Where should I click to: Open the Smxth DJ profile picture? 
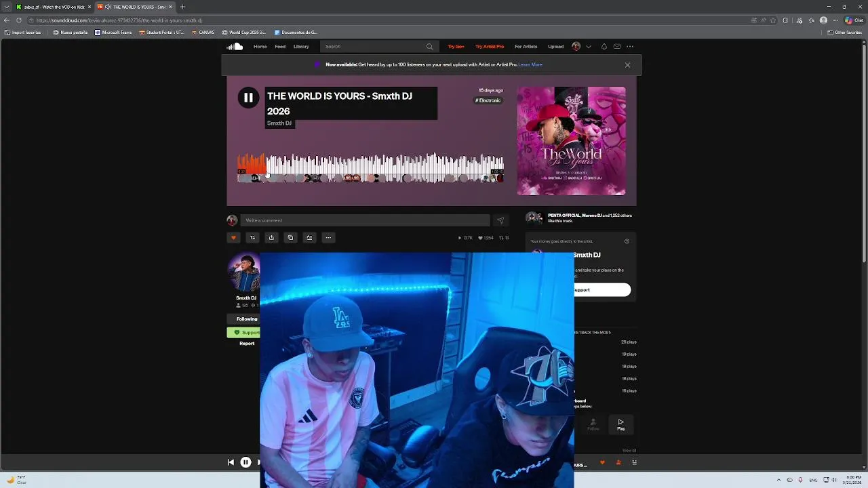[243, 272]
